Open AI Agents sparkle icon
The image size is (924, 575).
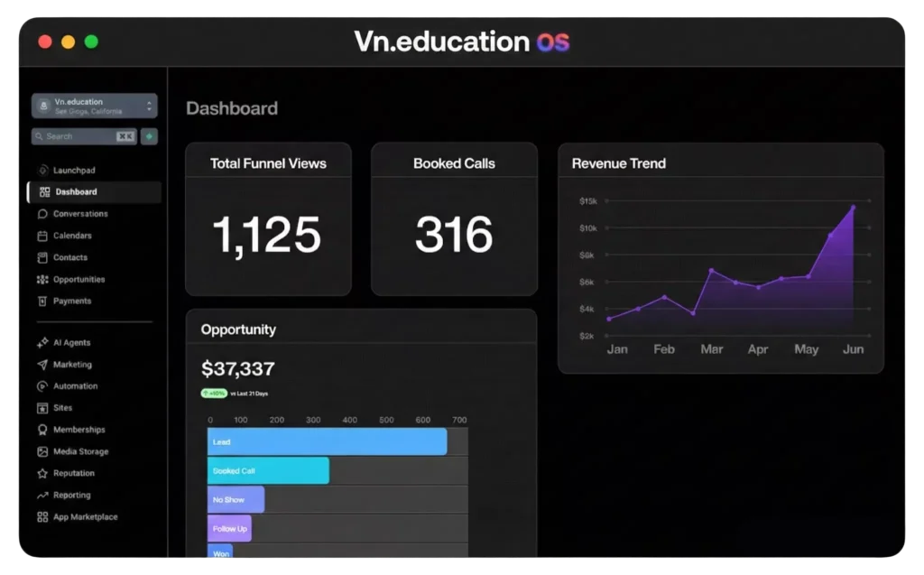click(x=42, y=343)
